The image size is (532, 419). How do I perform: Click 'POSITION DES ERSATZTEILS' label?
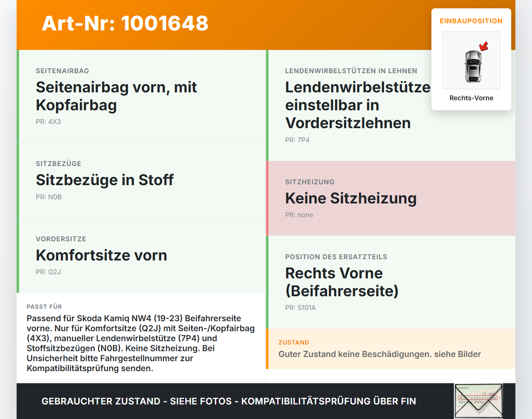336,257
